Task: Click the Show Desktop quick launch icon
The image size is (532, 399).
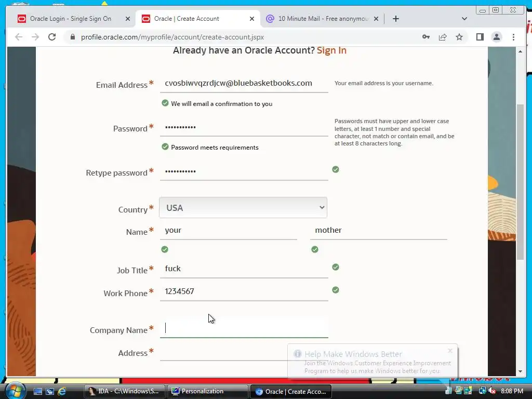Action: (37, 391)
